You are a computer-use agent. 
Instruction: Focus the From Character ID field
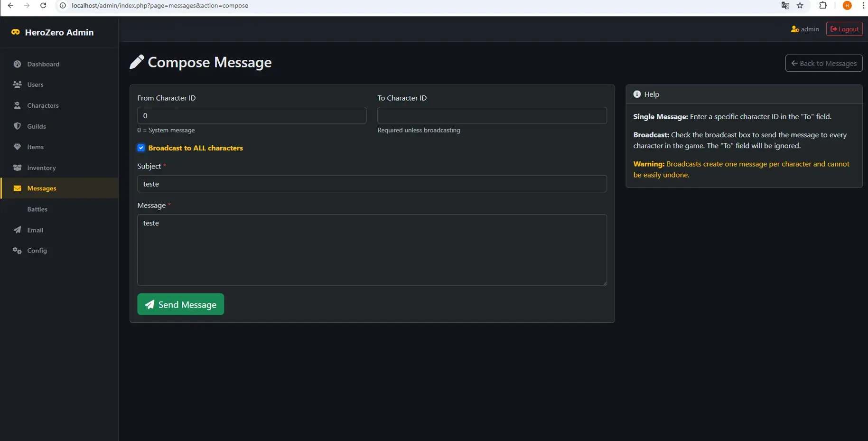point(252,115)
